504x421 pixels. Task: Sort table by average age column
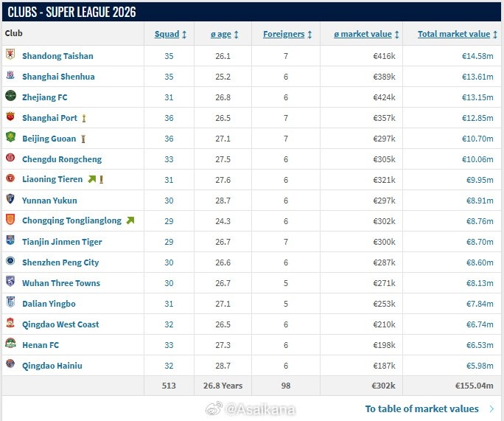click(224, 34)
